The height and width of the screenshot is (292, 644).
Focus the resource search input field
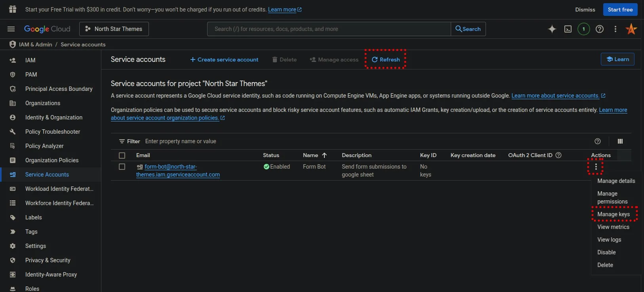point(329,29)
